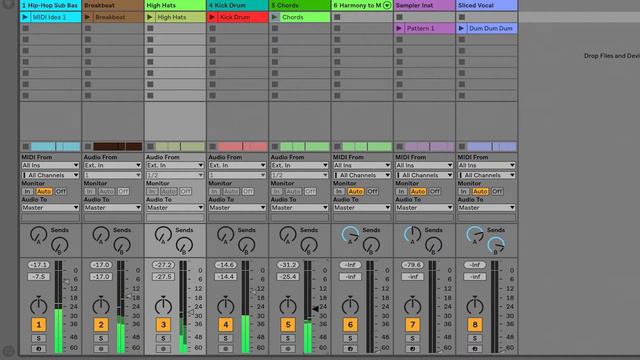Click first-row stop button in Sliced Vocal track
This screenshot has width=640, height=360.
point(462,17)
